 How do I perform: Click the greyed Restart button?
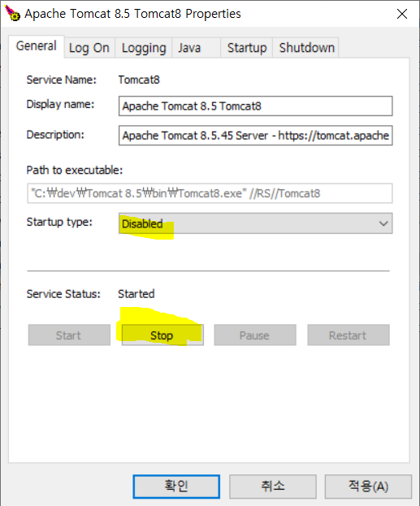point(349,335)
